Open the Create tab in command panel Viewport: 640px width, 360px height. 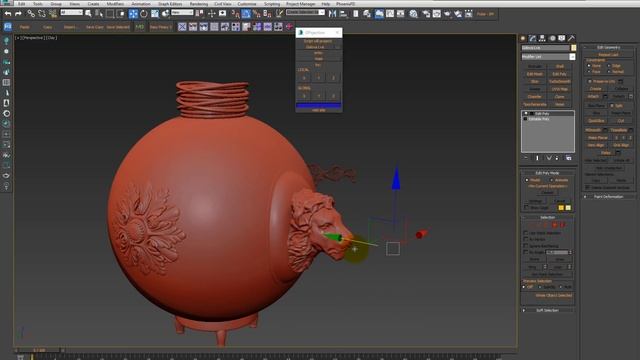coord(523,38)
